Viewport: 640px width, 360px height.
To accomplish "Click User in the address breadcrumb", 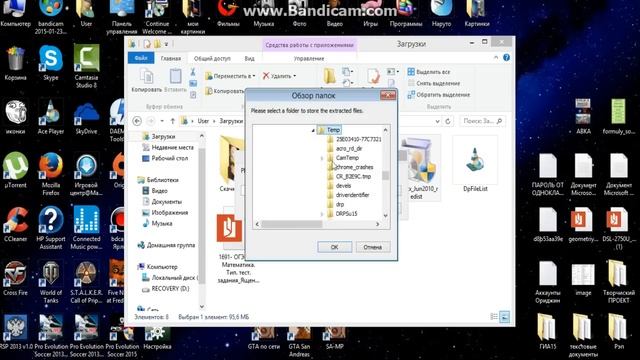I will [x=203, y=121].
